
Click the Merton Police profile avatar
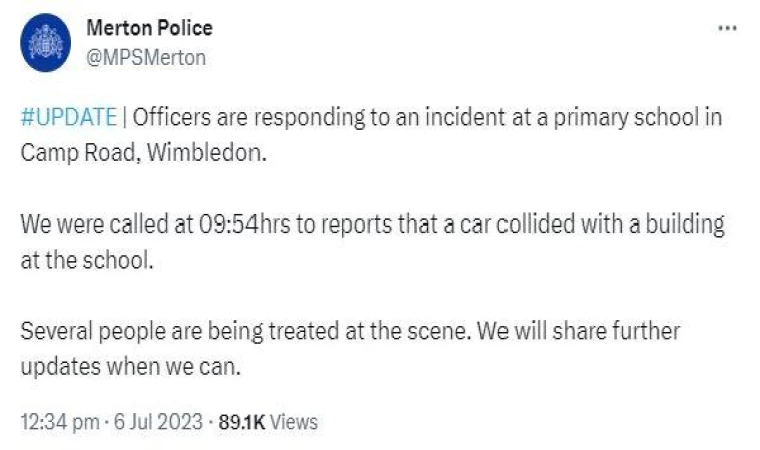pos(46,42)
